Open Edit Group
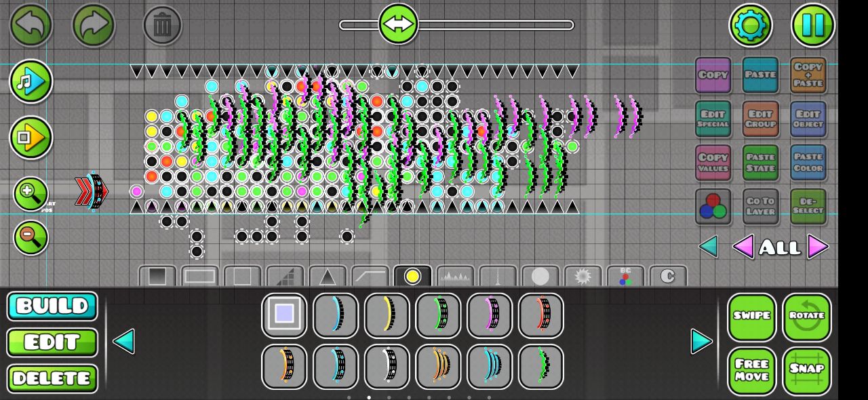This screenshot has width=868, height=400. 760,119
